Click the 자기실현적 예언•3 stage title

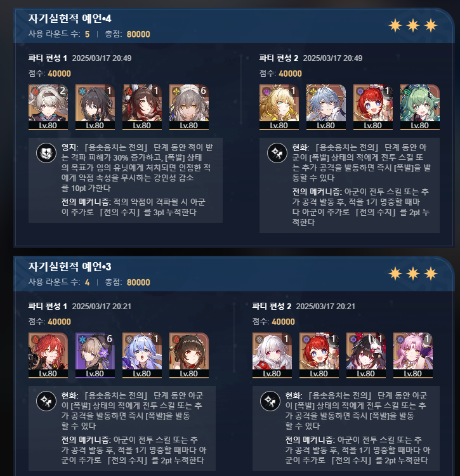[70, 267]
